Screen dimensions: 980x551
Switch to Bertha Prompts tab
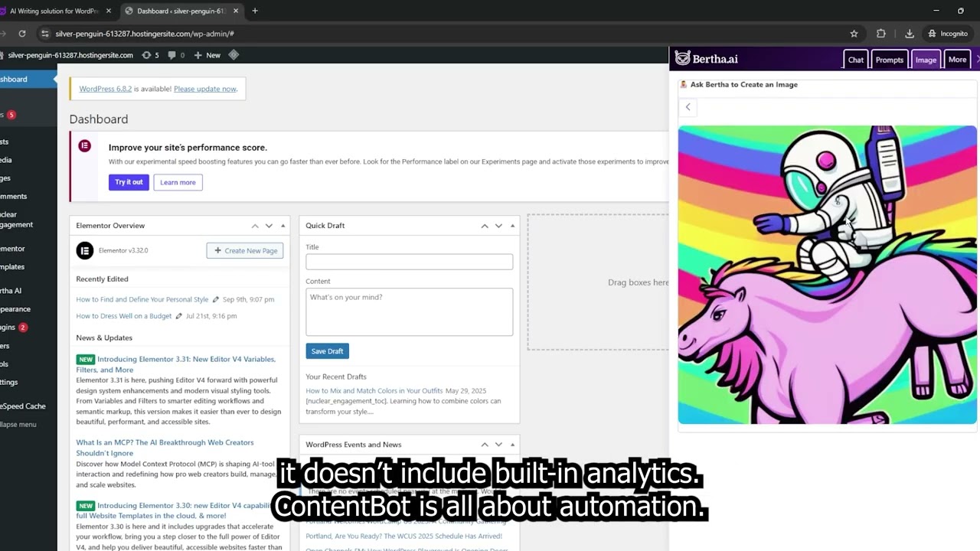coord(889,60)
